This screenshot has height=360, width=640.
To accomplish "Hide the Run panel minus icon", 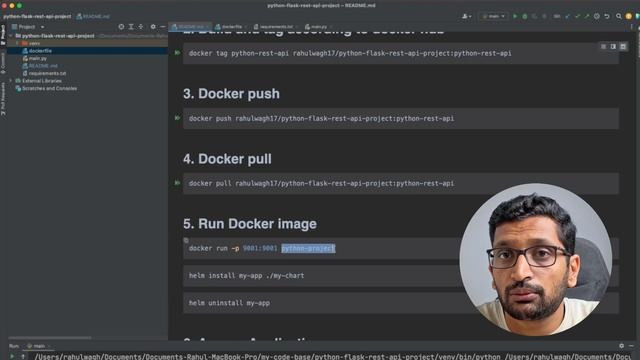I will point(631,346).
